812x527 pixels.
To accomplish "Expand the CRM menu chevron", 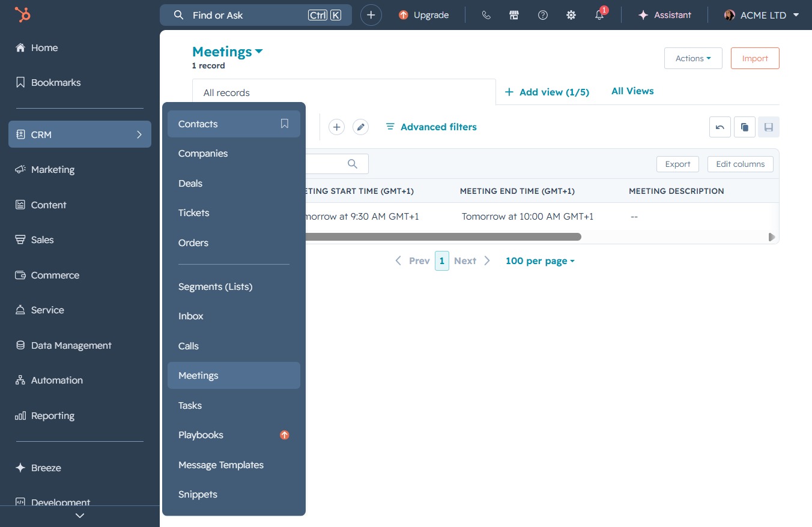I will [x=139, y=134].
